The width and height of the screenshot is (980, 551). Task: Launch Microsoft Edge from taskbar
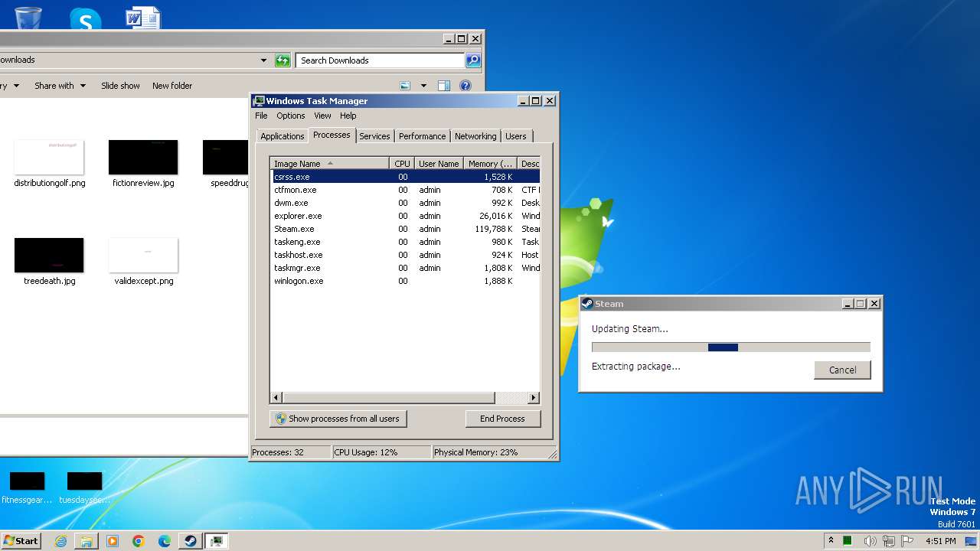165,541
